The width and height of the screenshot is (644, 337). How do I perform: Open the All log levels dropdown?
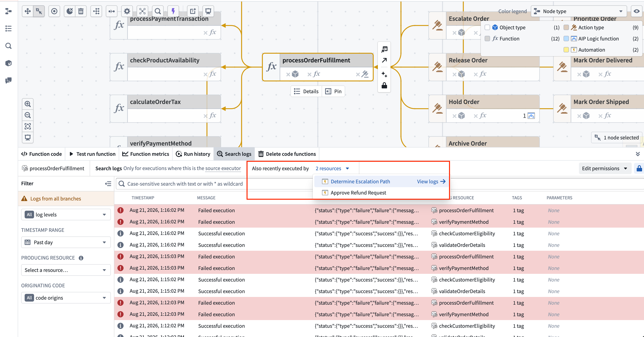[66, 215]
